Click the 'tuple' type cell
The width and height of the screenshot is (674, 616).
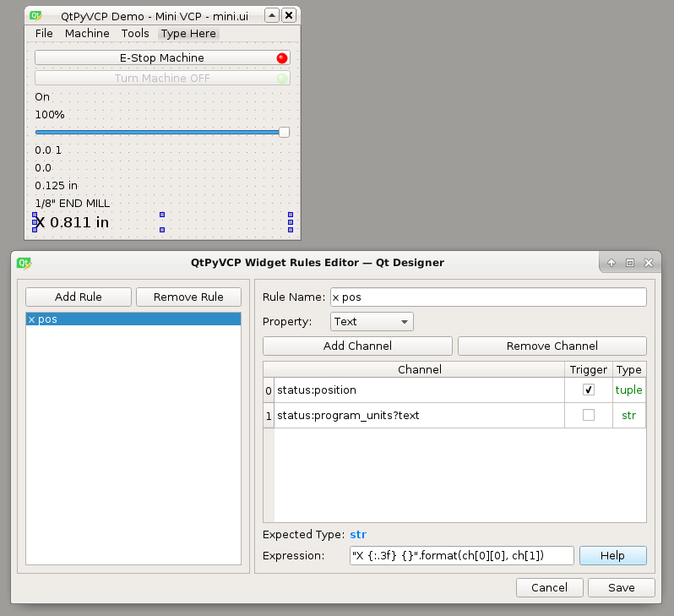tap(629, 390)
